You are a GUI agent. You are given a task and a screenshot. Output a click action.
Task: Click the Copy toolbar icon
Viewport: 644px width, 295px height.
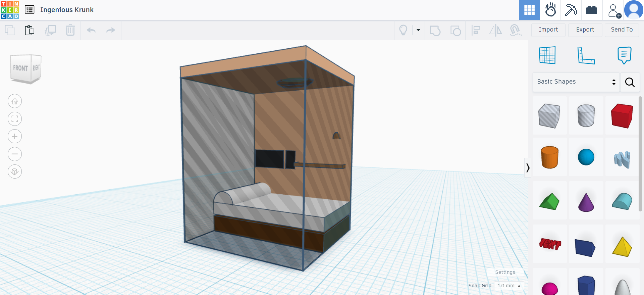[x=10, y=30]
